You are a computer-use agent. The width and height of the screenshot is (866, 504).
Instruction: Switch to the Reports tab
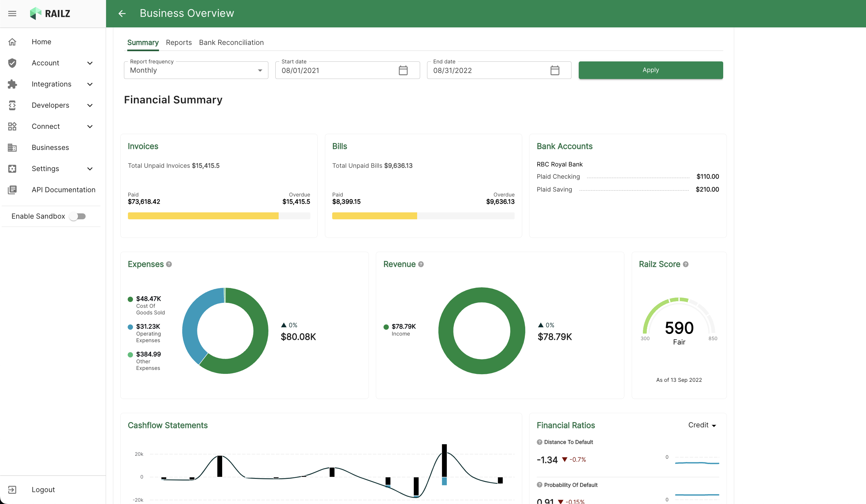tap(179, 43)
